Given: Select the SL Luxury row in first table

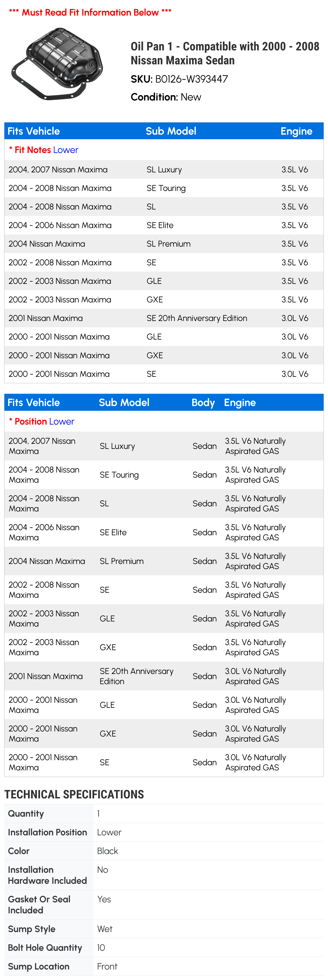Looking at the screenshot, I should click(164, 170).
